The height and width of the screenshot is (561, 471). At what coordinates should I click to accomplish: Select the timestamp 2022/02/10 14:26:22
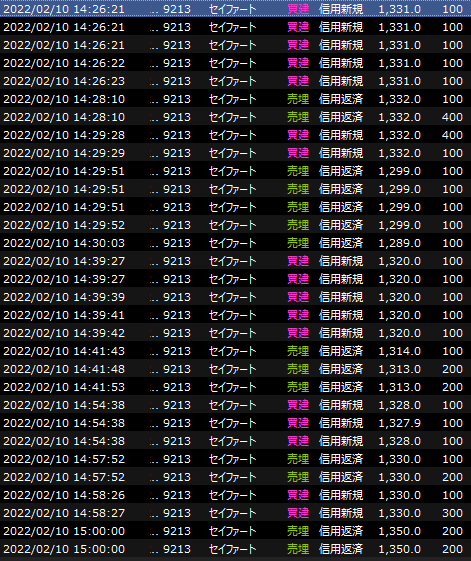click(x=64, y=63)
